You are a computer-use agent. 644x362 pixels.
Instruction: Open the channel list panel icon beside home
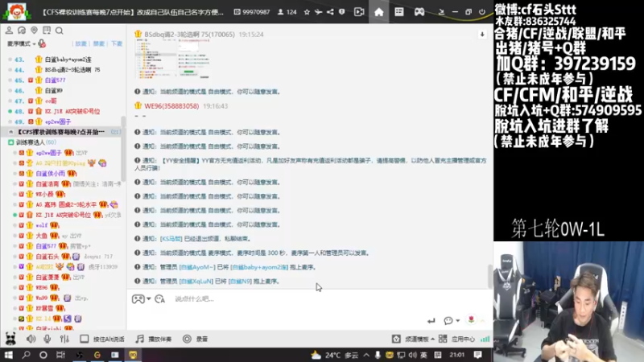(x=398, y=12)
